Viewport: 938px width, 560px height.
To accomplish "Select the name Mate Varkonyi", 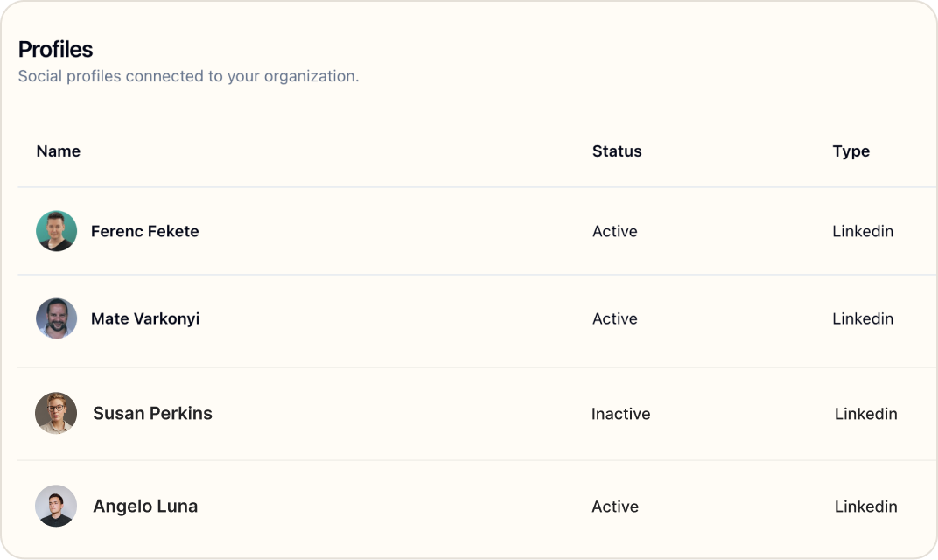I will pyautogui.click(x=145, y=318).
